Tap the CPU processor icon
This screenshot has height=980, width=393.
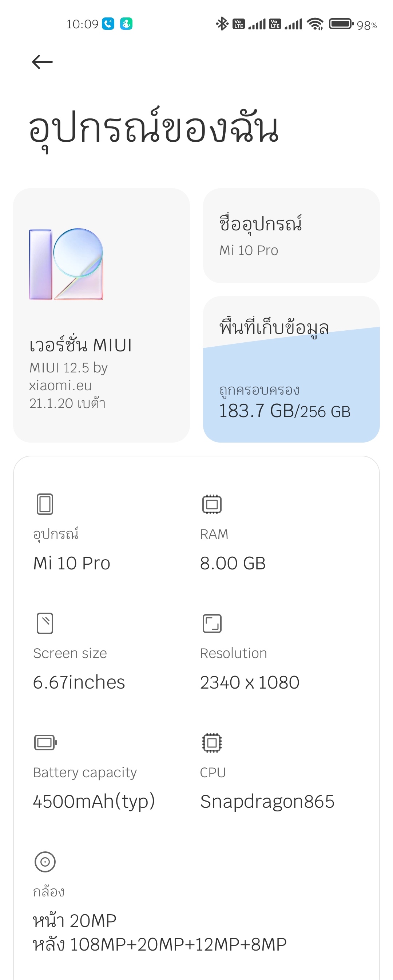tap(212, 743)
